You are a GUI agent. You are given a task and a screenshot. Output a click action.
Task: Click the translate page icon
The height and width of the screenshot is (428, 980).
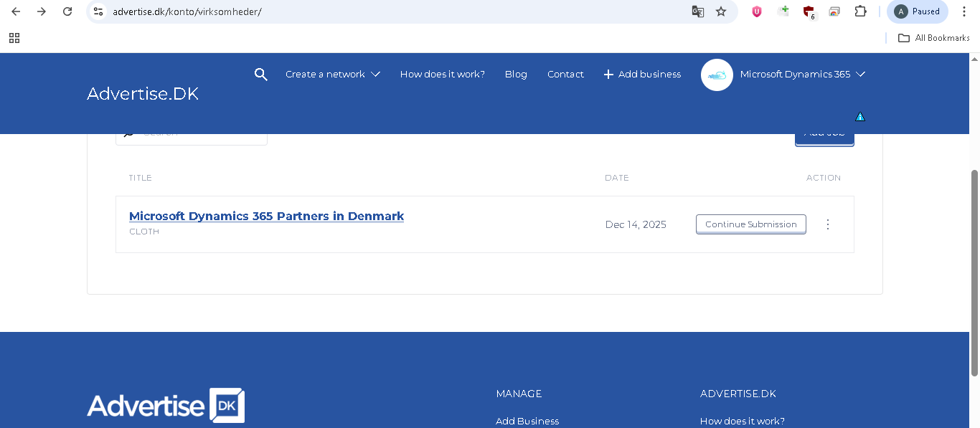pyautogui.click(x=697, y=11)
